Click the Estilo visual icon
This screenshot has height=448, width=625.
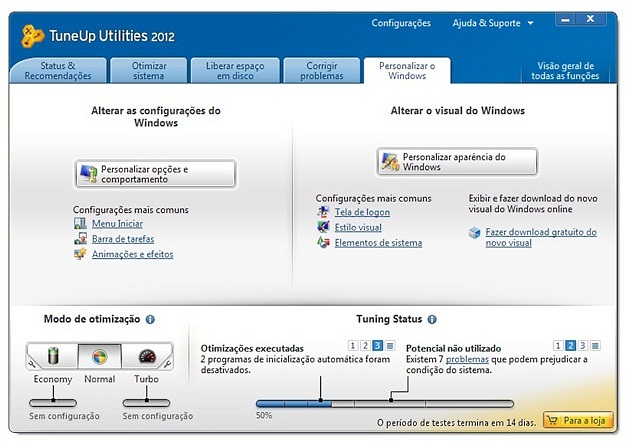click(323, 227)
